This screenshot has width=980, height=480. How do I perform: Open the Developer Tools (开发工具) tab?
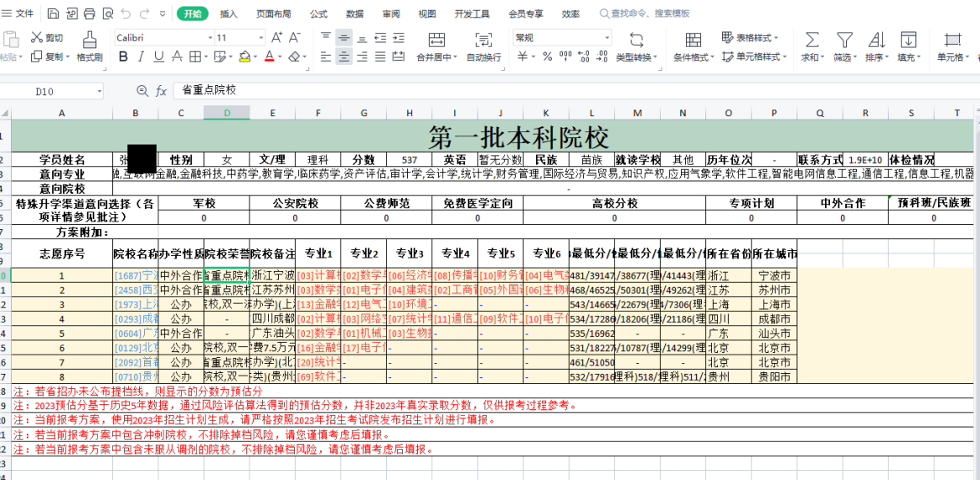click(x=472, y=13)
